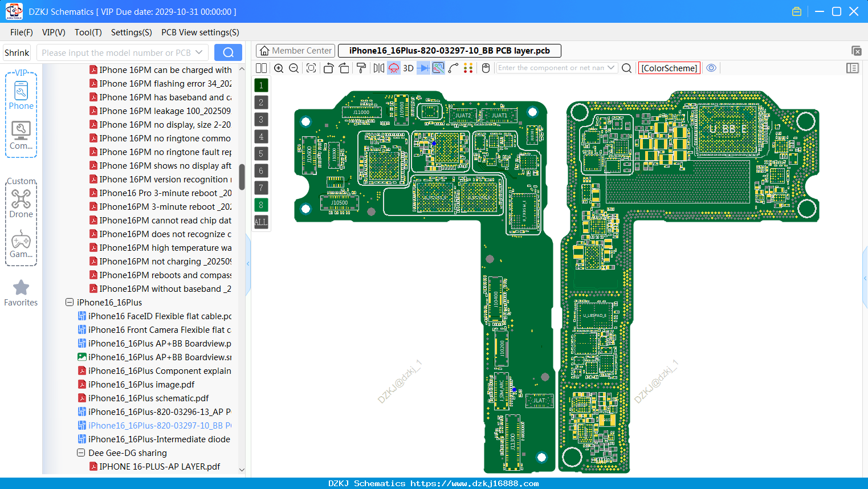This screenshot has width=868, height=489.
Task: Select the Phone category icon
Action: click(x=21, y=95)
